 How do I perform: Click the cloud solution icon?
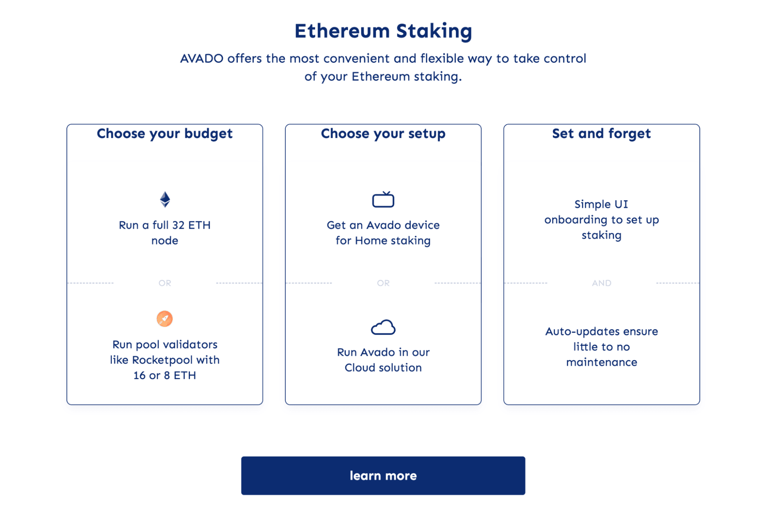383,327
